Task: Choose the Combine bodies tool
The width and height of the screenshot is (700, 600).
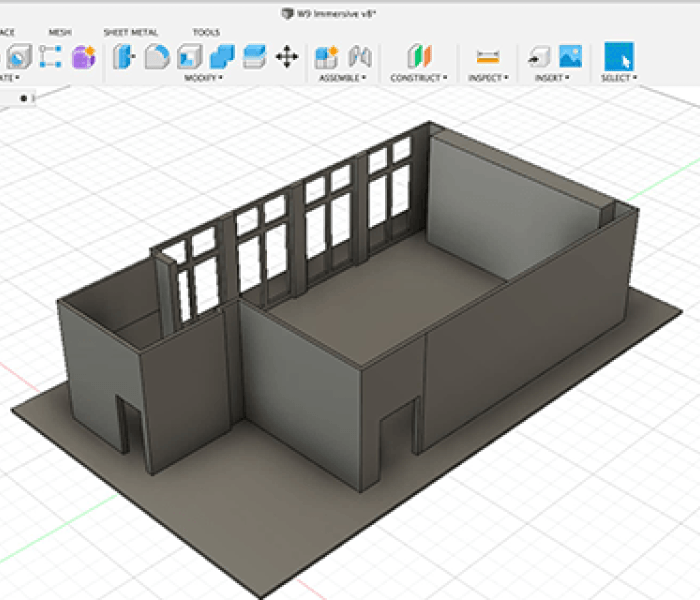Action: pyautogui.click(x=222, y=56)
